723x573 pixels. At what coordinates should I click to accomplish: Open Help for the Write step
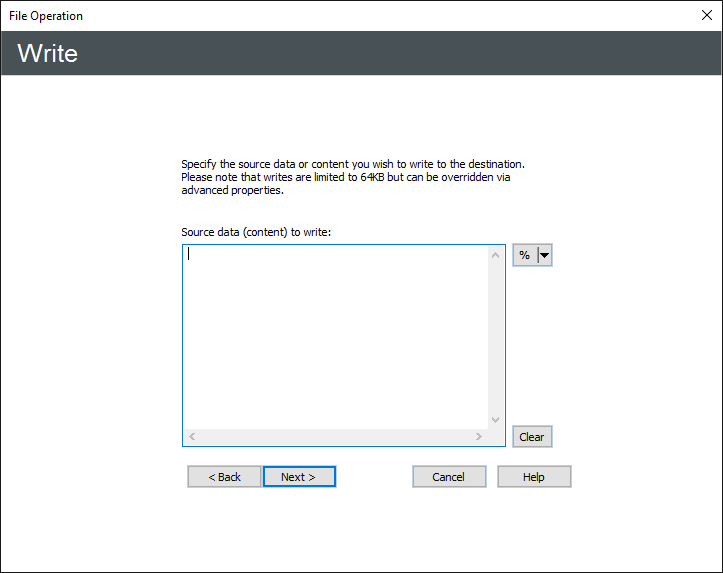[534, 477]
